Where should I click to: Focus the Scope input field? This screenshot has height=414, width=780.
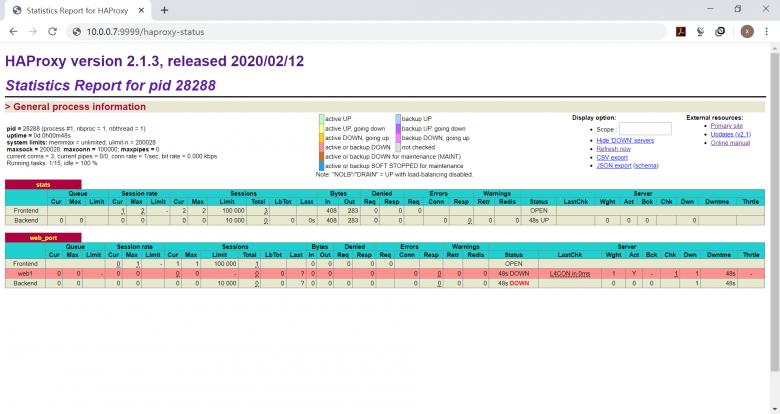click(x=645, y=129)
